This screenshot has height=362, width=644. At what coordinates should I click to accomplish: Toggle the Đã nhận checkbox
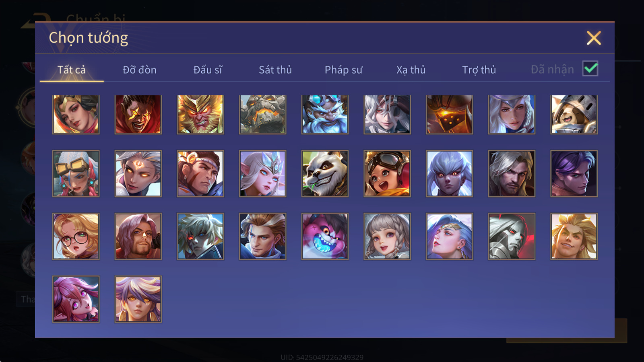pos(590,69)
